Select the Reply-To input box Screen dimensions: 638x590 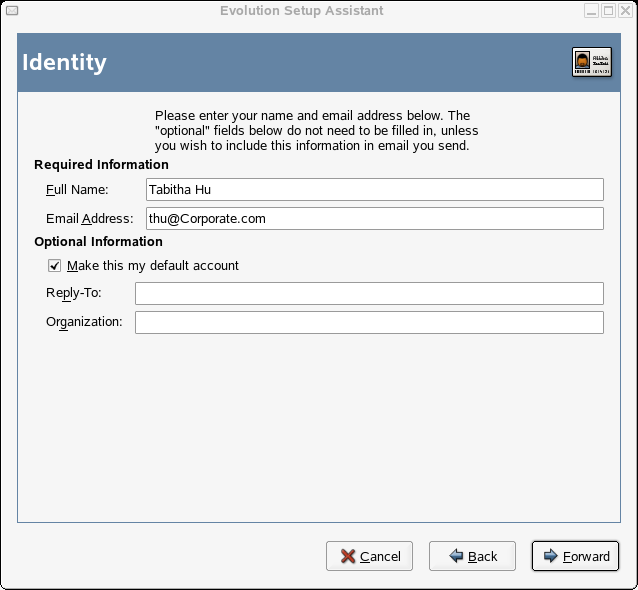[369, 293]
